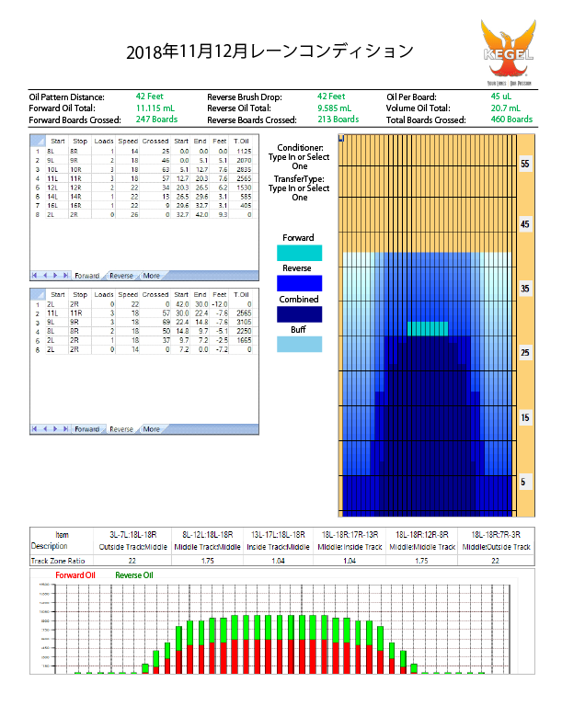Click the Kegel phoenix logo

coord(509,52)
